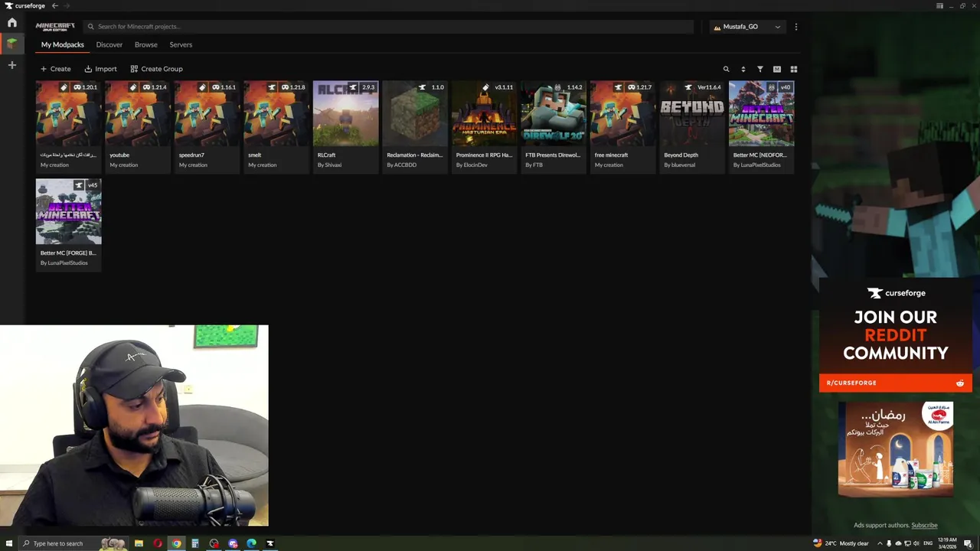Click the Create modpack button
980x551 pixels.
(x=55, y=69)
